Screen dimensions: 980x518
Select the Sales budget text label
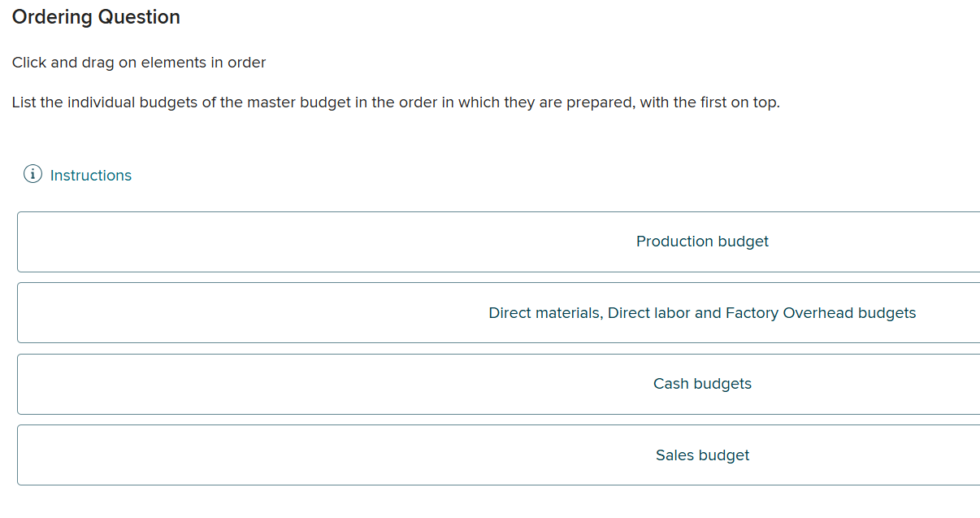click(702, 455)
